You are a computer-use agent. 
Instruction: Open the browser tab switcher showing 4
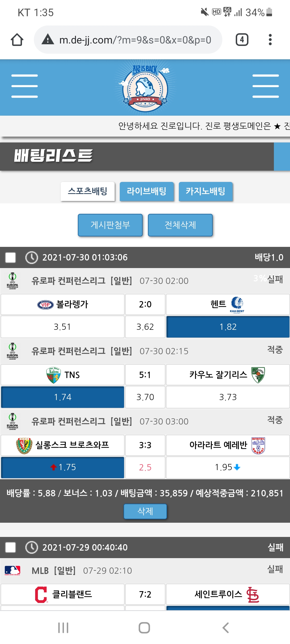point(242,40)
